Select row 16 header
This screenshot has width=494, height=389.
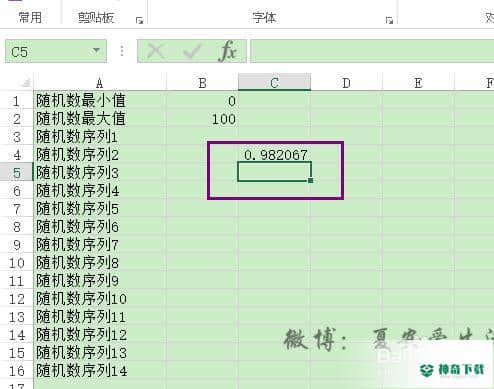point(16,371)
